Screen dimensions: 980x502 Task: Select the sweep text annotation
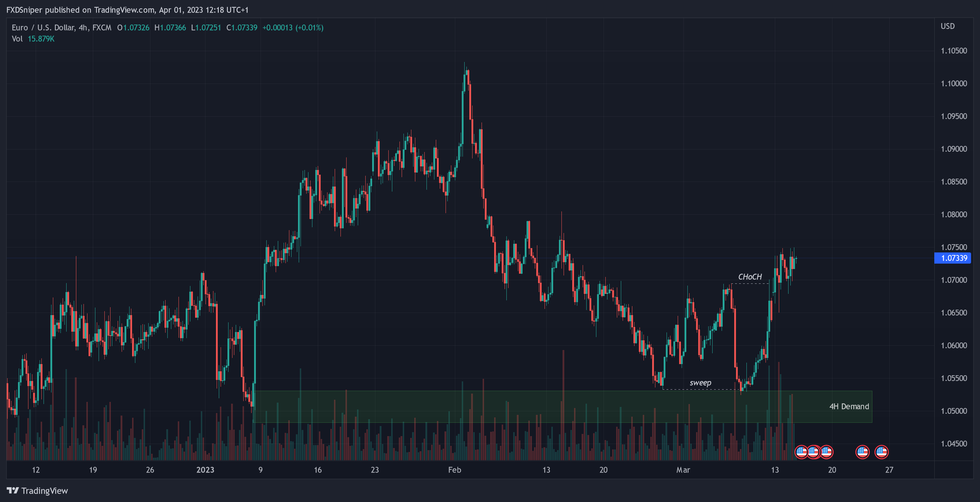pos(700,382)
